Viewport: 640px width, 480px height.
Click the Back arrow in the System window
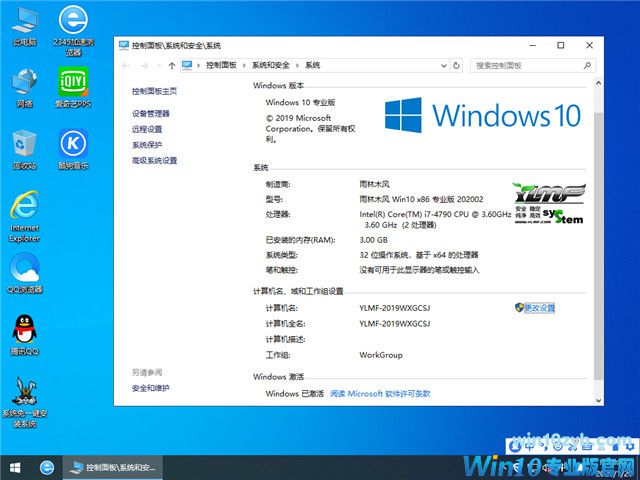(x=126, y=66)
